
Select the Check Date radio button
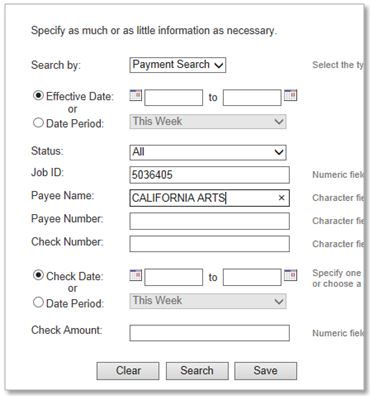pyautogui.click(x=38, y=275)
